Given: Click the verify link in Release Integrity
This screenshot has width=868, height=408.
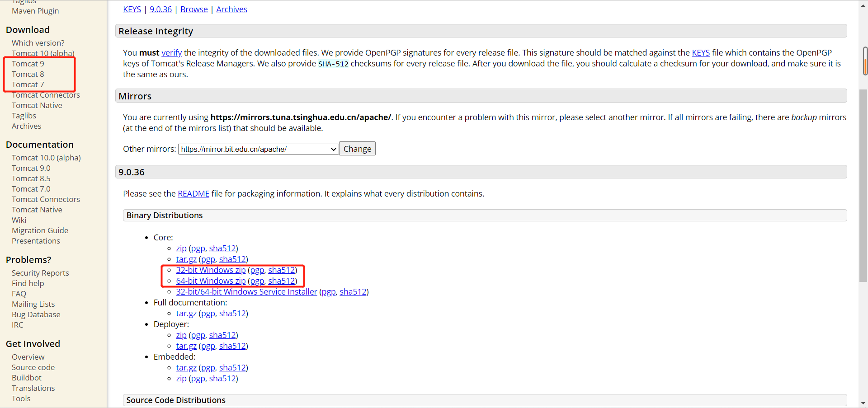Looking at the screenshot, I should [x=172, y=53].
